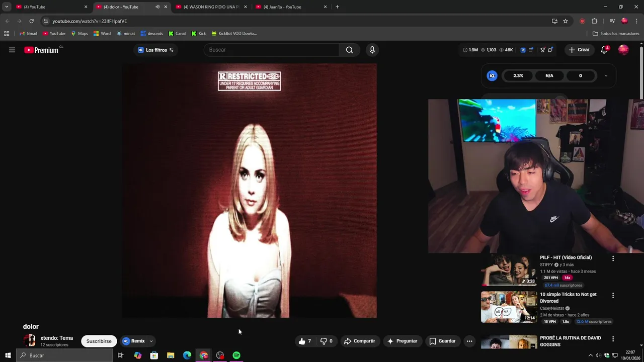Open vidIQ trophy achievements icon
This screenshot has height=362, width=644.
pyautogui.click(x=542, y=50)
